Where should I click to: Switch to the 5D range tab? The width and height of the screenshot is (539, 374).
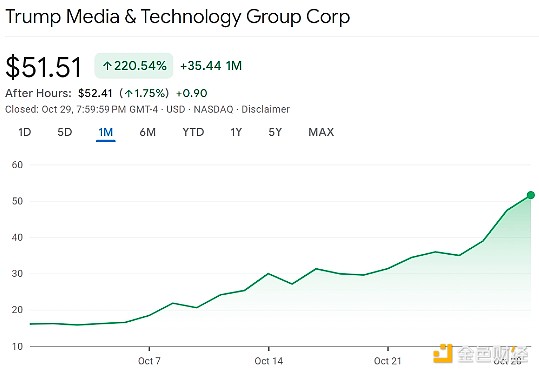click(65, 132)
